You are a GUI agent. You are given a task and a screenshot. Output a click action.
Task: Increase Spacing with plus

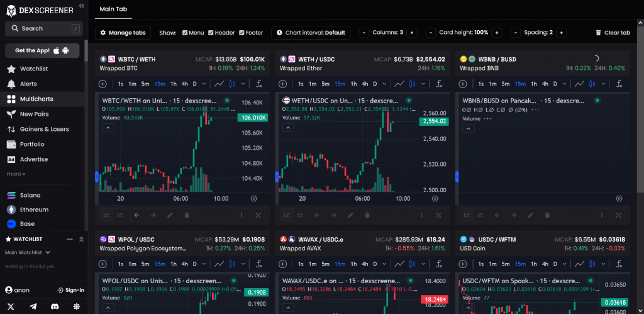tap(562, 33)
